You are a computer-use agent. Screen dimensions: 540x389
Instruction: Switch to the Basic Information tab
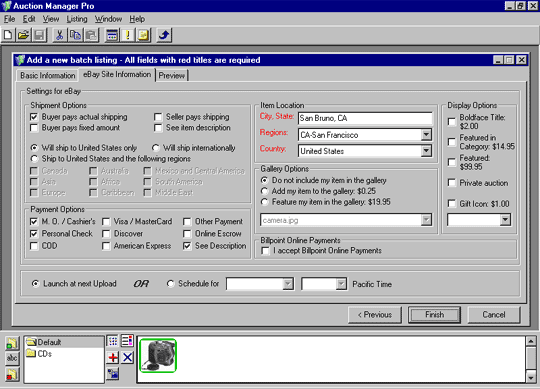pos(48,75)
